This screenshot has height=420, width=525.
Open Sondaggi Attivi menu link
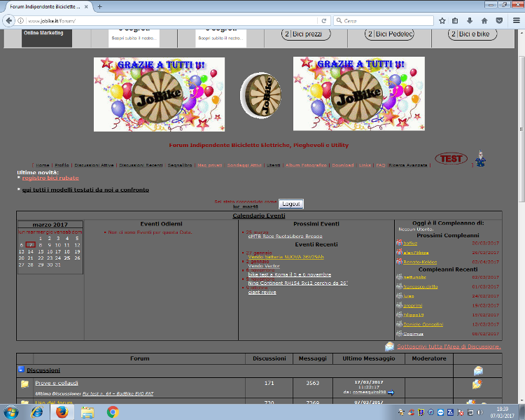tap(244, 165)
